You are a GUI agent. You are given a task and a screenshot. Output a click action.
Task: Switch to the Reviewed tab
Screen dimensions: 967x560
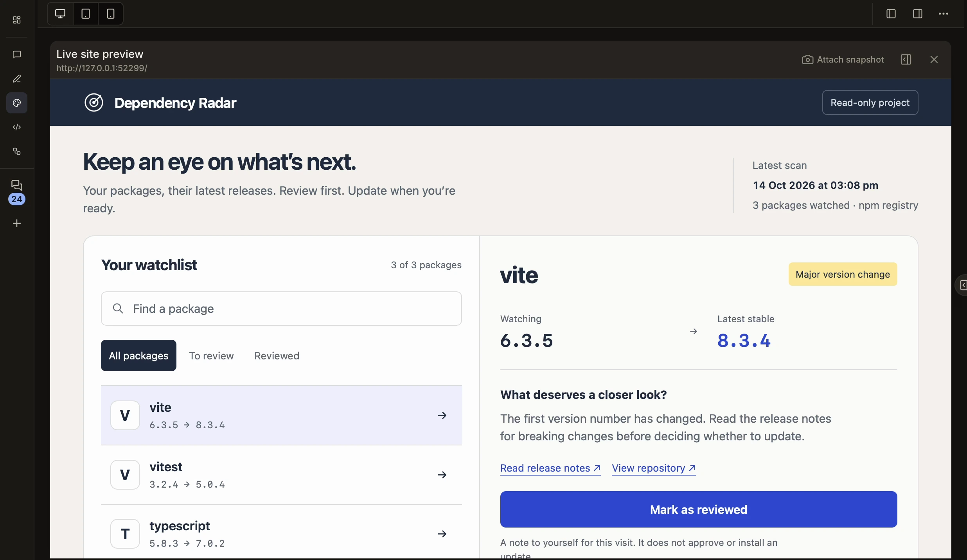tap(277, 355)
